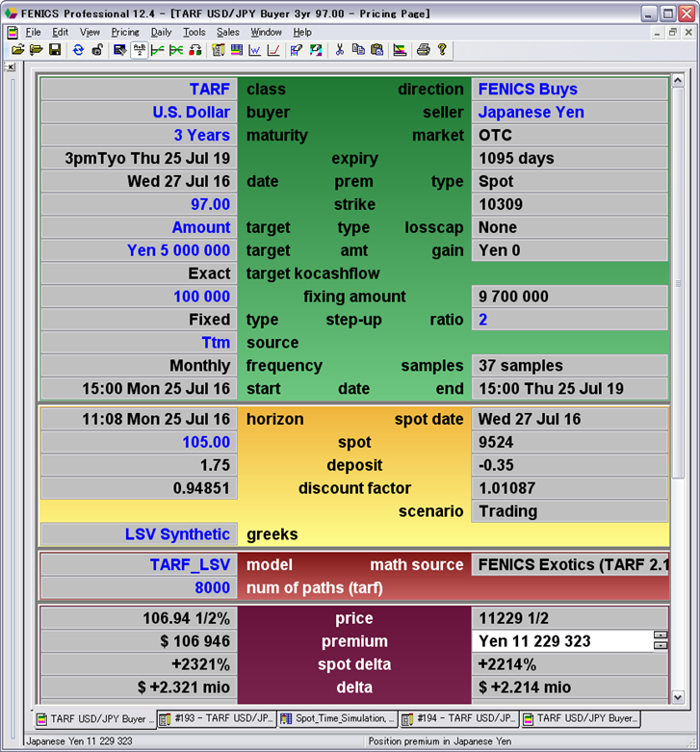Click the 3 Years maturity field

click(x=139, y=135)
